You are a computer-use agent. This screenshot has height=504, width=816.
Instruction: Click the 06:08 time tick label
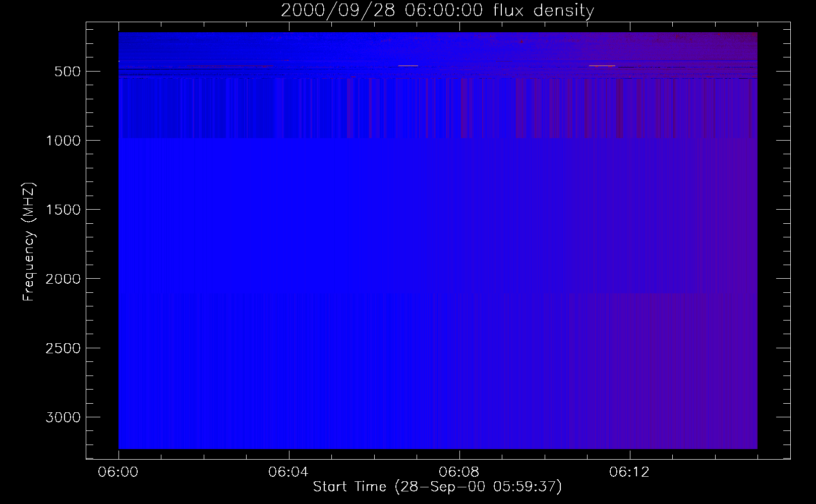[459, 472]
